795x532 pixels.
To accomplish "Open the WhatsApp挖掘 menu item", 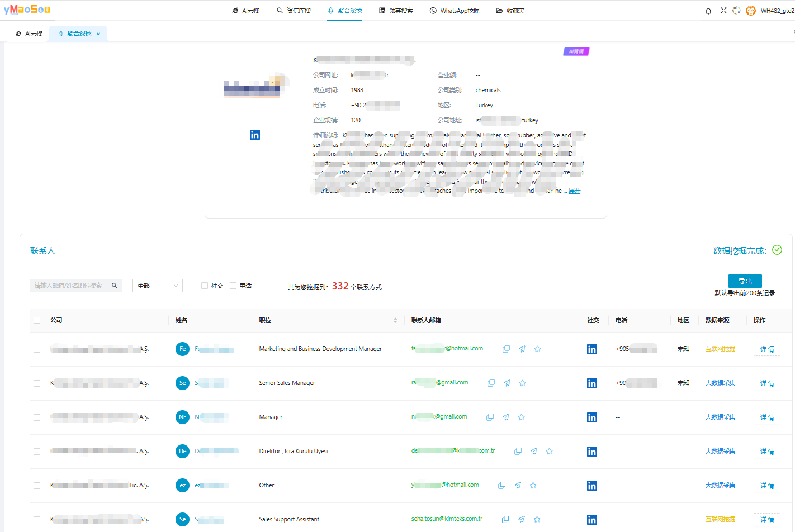I will pos(455,11).
